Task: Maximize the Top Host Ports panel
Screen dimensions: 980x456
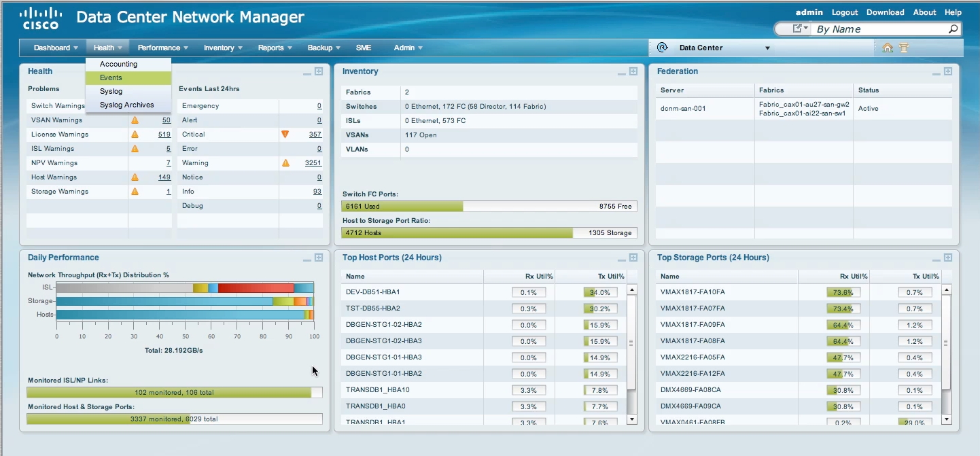Action: 633,258
